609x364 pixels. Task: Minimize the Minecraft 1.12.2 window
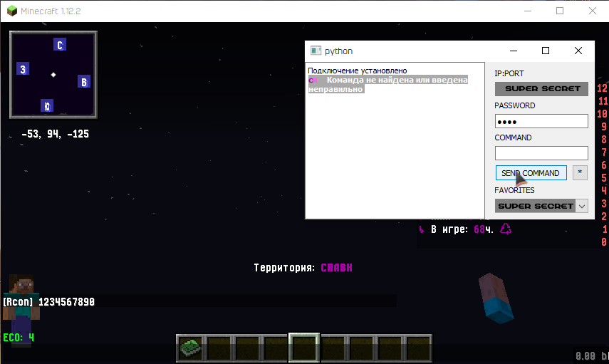tap(527, 11)
